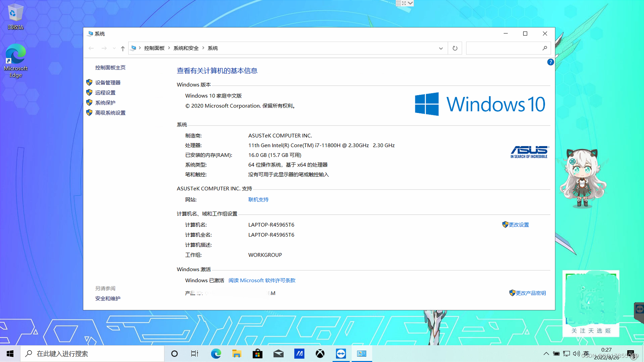Click the shield icon beside Device Manager
The height and width of the screenshot is (362, 644).
tap(89, 82)
